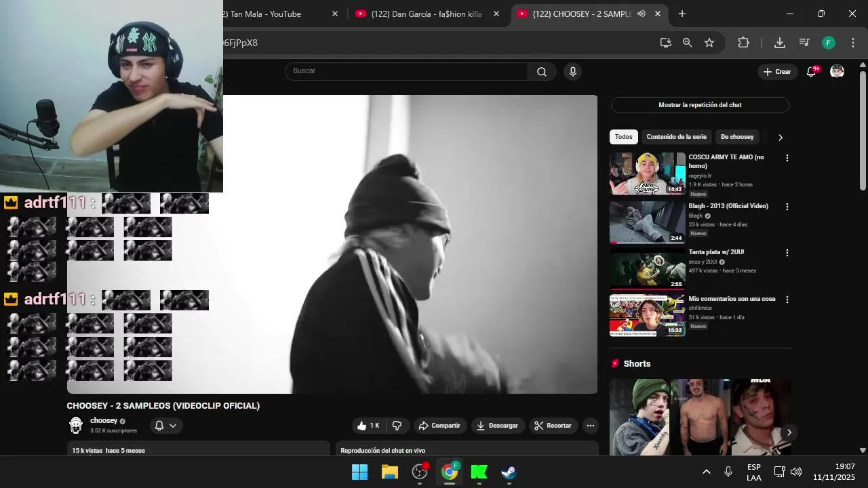Bookmark this page with star icon

[x=709, y=43]
